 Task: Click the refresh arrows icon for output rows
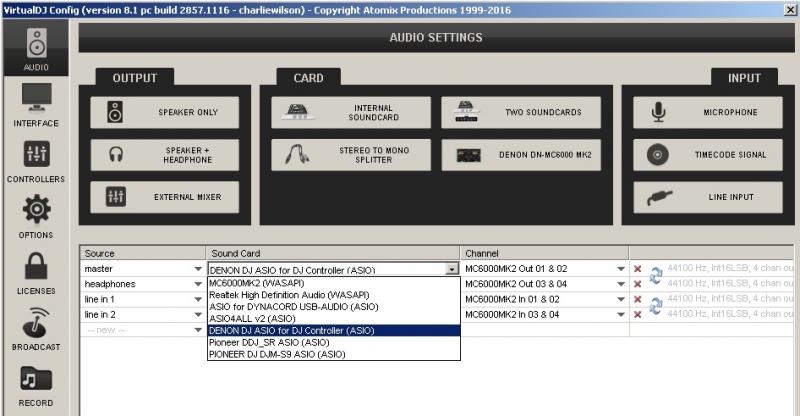[x=656, y=276]
